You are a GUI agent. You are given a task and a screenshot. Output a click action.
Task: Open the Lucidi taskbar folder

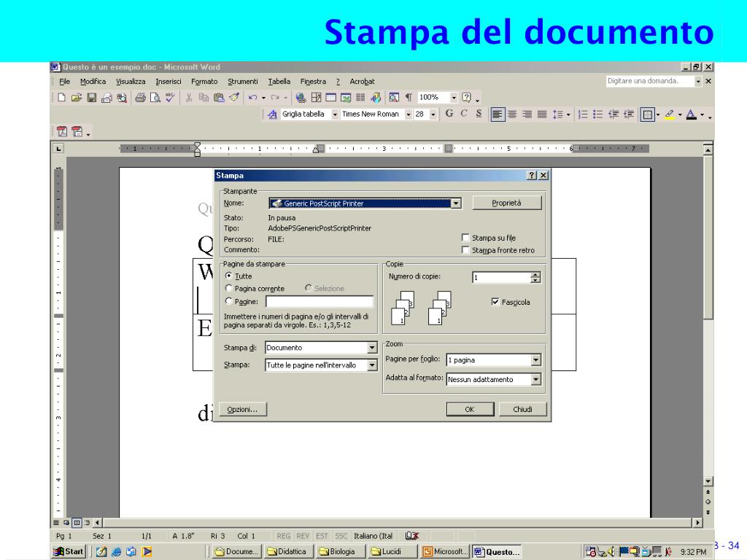pos(392,551)
